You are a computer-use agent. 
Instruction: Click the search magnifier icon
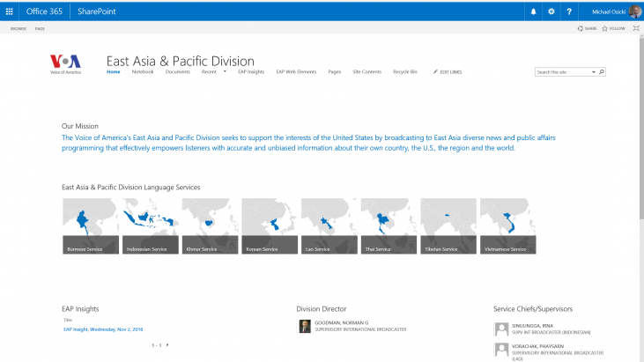[x=602, y=72]
